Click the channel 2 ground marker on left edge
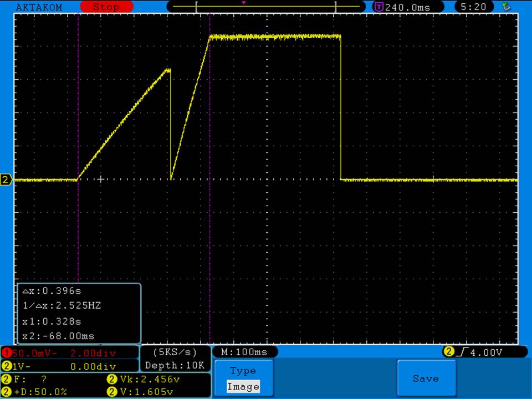This screenshot has width=532, height=399. [x=6, y=180]
